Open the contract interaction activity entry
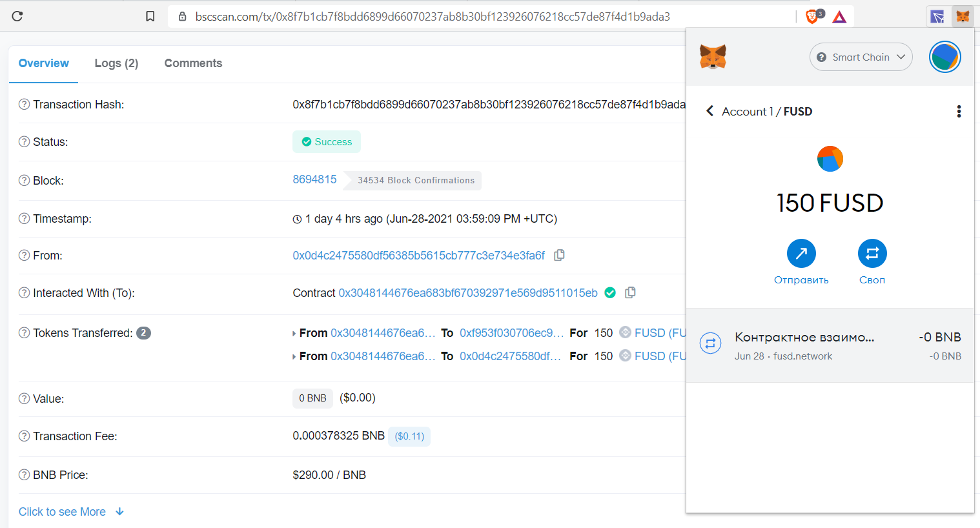The width and height of the screenshot is (980, 528). (830, 345)
